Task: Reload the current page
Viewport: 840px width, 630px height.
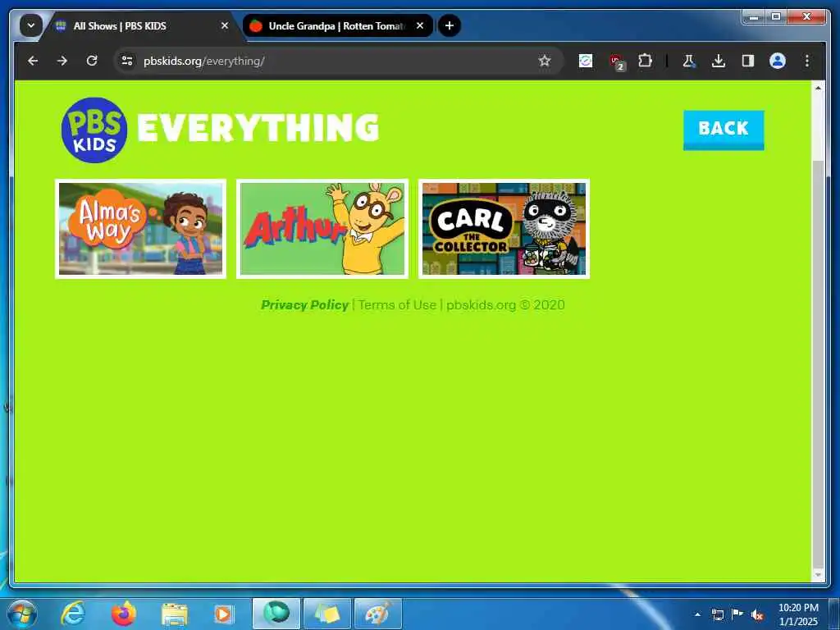Action: coord(92,61)
